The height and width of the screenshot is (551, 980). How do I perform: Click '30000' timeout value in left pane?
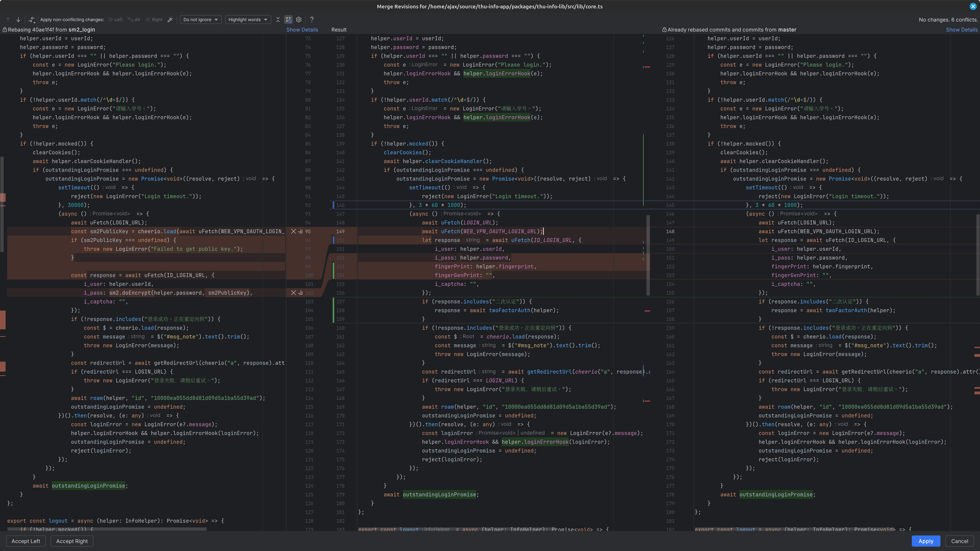point(76,205)
